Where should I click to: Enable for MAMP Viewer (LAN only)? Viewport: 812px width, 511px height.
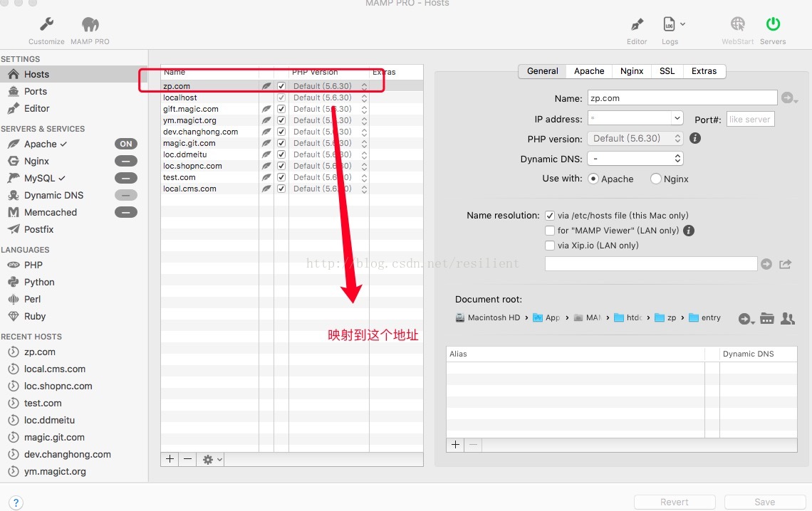(x=549, y=231)
